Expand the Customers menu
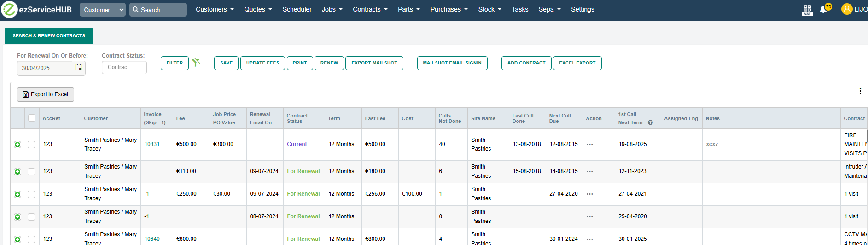868x245 pixels. pyautogui.click(x=215, y=9)
